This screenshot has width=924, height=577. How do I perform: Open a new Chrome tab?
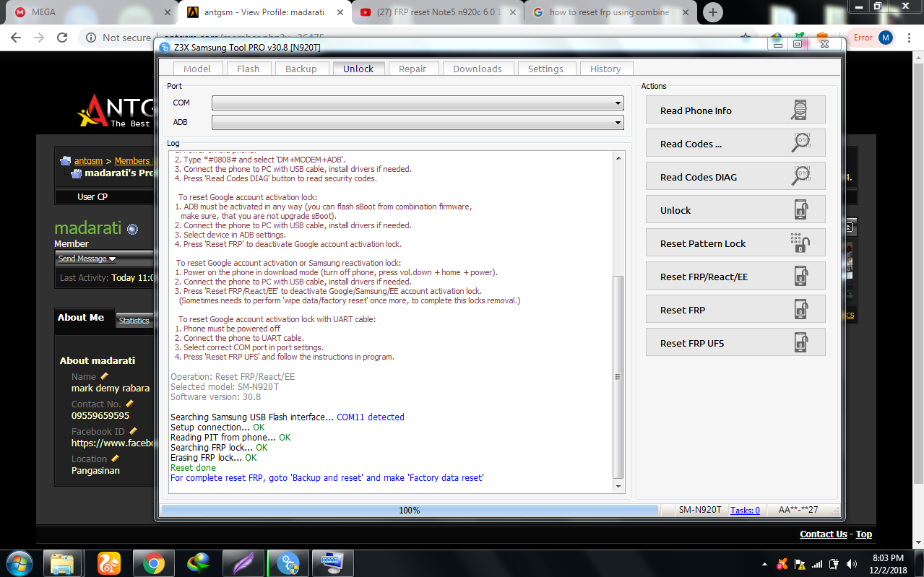click(x=713, y=12)
